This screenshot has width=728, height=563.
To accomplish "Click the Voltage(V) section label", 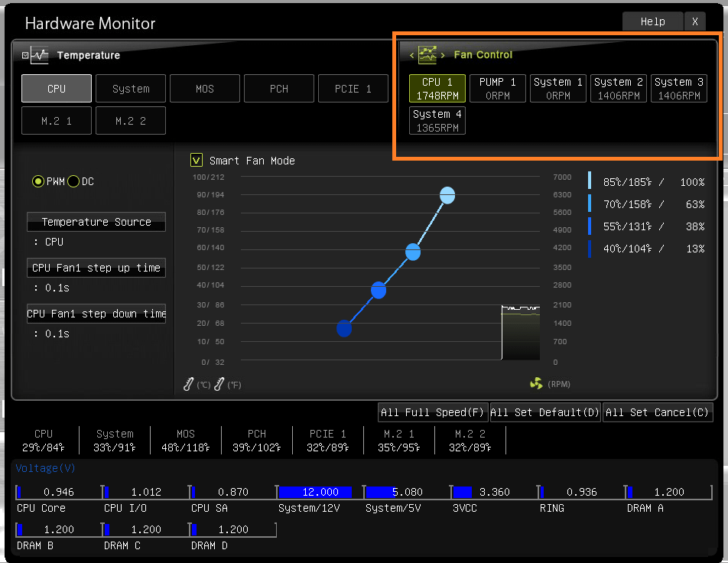I will [46, 468].
